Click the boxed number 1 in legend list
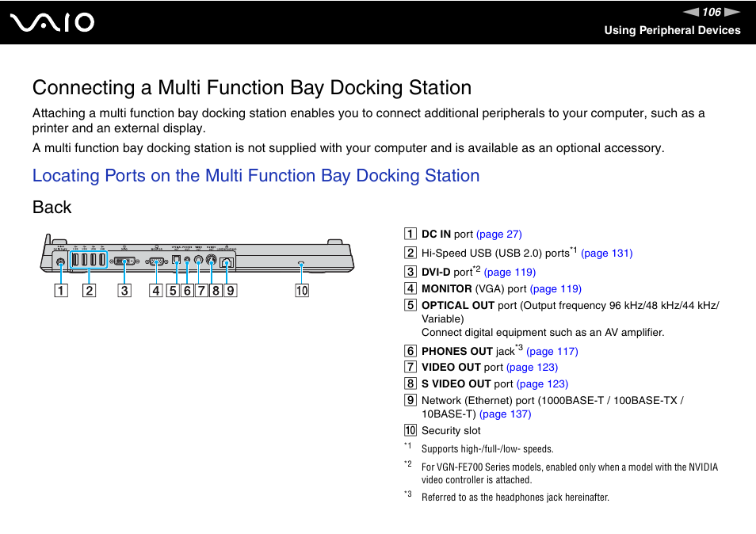Viewport: 756px width, 534px height. click(x=410, y=235)
